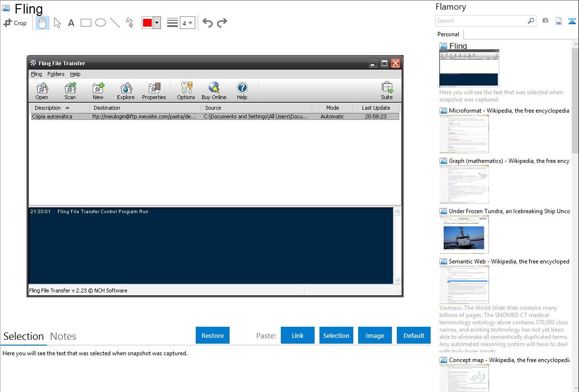579x392 pixels.
Task: Sort by the Description column header
Action: point(59,108)
